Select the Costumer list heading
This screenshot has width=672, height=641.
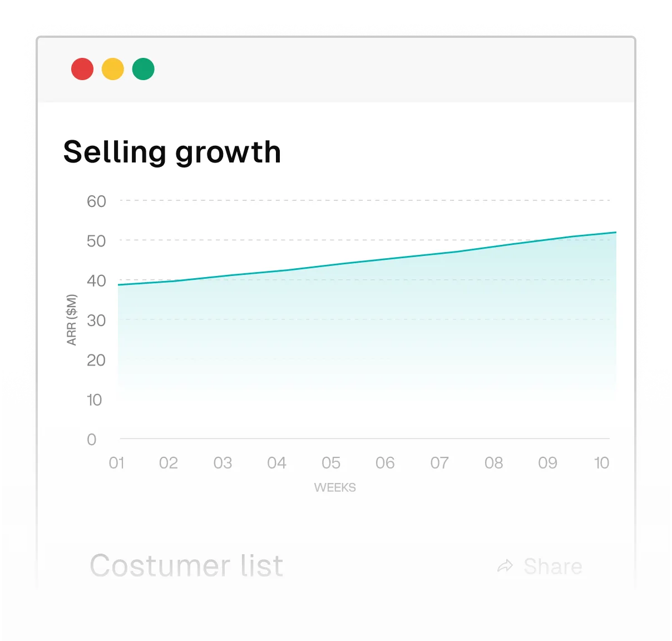(186, 566)
